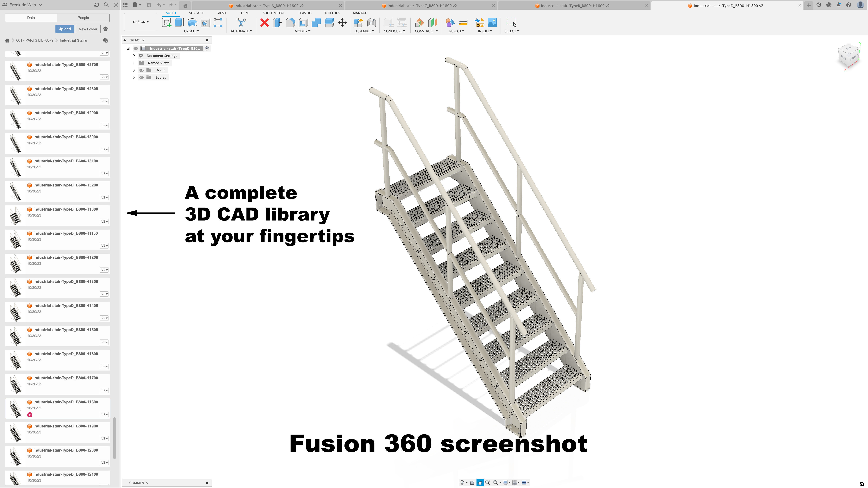
Task: Click the ViewCube FRONT face
Action: click(854, 58)
